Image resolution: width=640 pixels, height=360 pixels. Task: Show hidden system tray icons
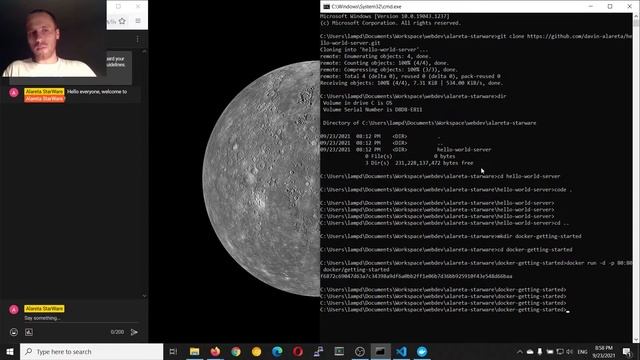click(x=520, y=351)
